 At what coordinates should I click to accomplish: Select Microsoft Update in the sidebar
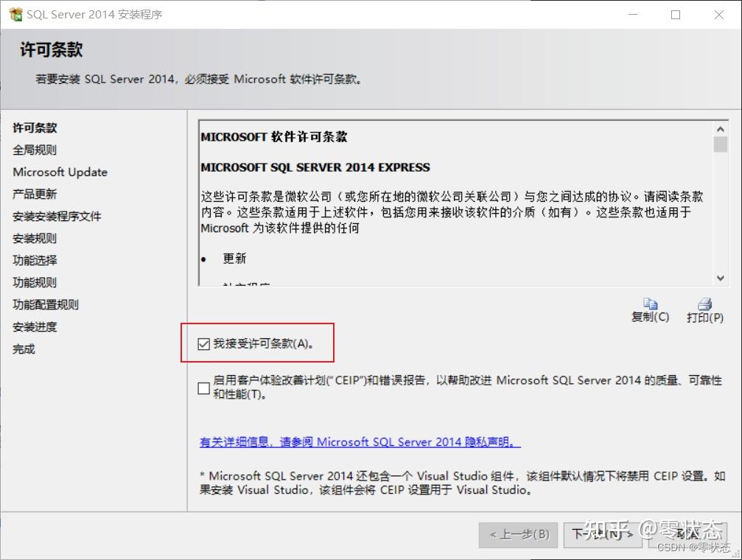coord(60,172)
